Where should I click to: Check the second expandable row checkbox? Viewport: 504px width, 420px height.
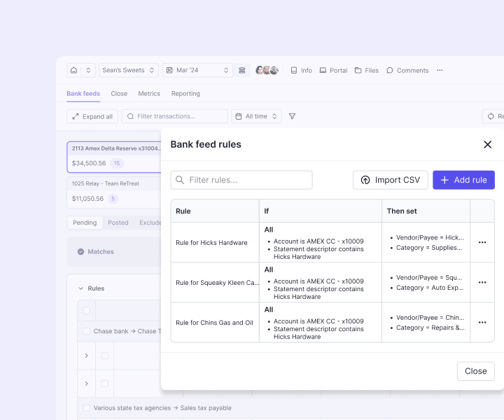pyautogui.click(x=105, y=384)
